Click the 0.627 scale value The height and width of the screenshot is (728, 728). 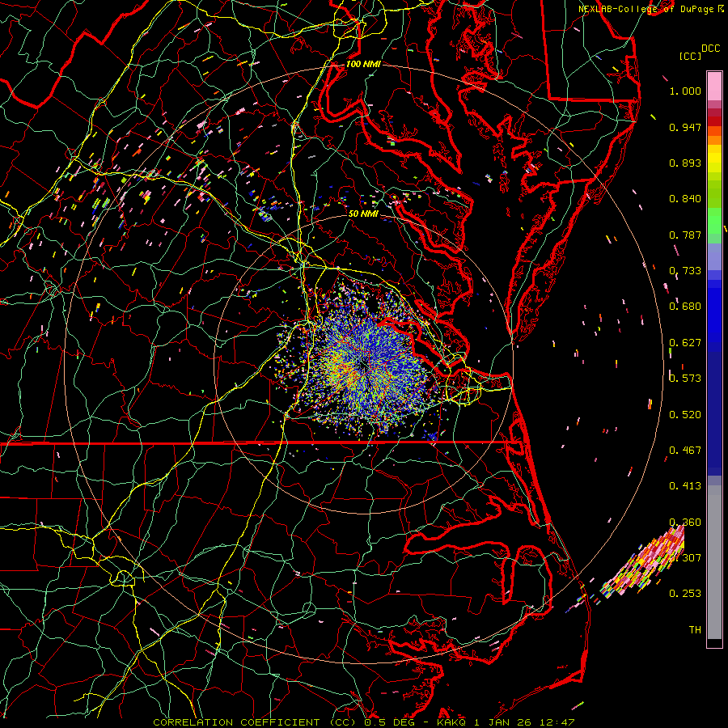point(685,343)
